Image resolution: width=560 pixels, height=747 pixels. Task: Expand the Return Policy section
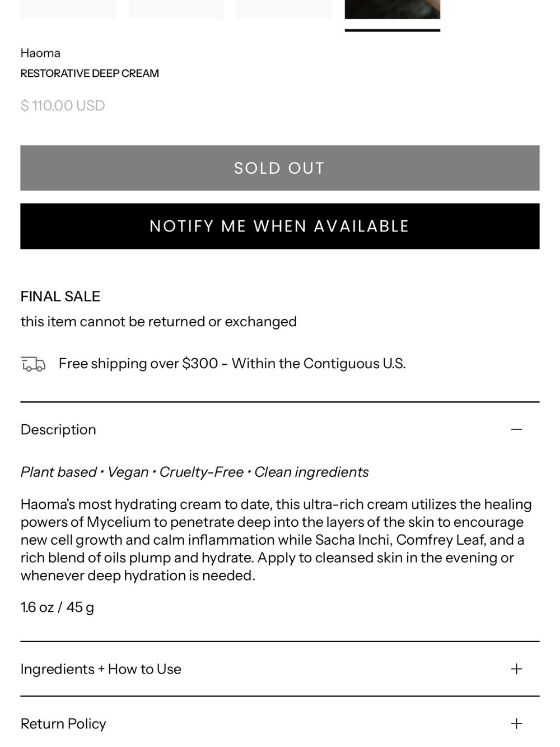[x=280, y=723]
